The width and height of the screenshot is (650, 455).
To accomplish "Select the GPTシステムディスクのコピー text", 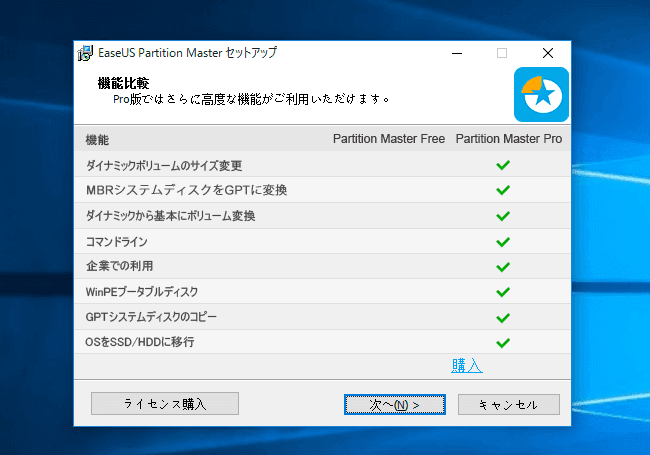I will (151, 317).
